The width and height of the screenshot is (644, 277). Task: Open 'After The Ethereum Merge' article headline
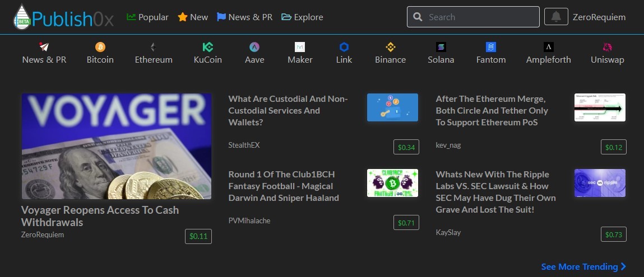coord(492,111)
